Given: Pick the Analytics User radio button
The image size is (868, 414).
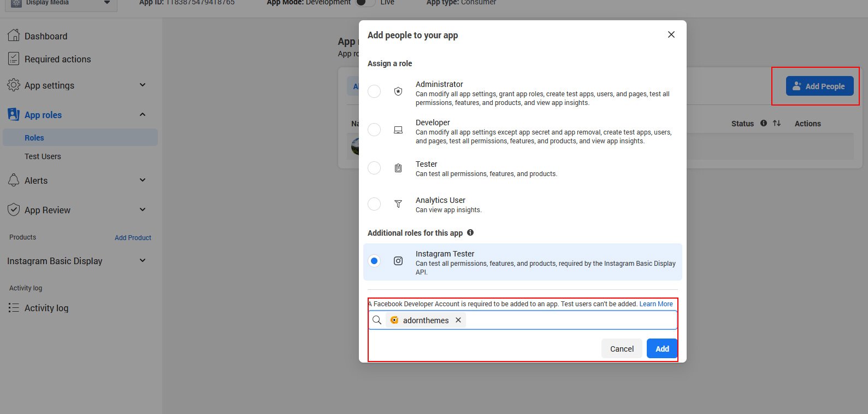Looking at the screenshot, I should pyautogui.click(x=374, y=204).
